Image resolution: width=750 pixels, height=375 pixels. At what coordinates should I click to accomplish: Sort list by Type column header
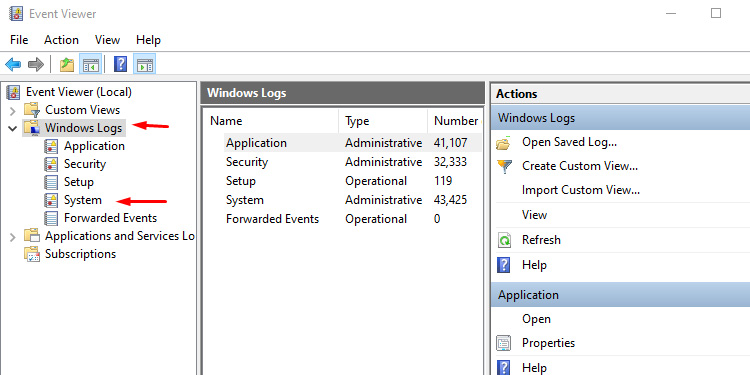pos(383,121)
